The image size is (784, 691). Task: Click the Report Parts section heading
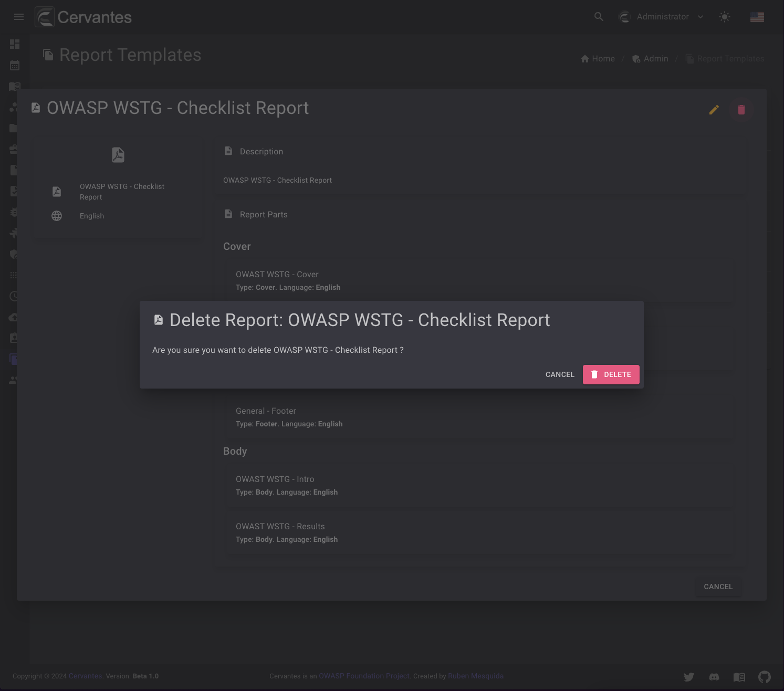[x=264, y=214]
